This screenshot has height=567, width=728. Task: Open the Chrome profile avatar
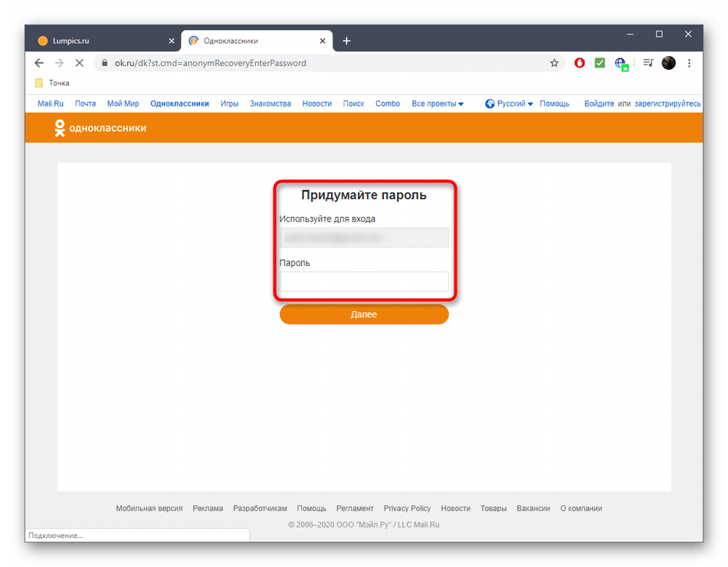668,64
